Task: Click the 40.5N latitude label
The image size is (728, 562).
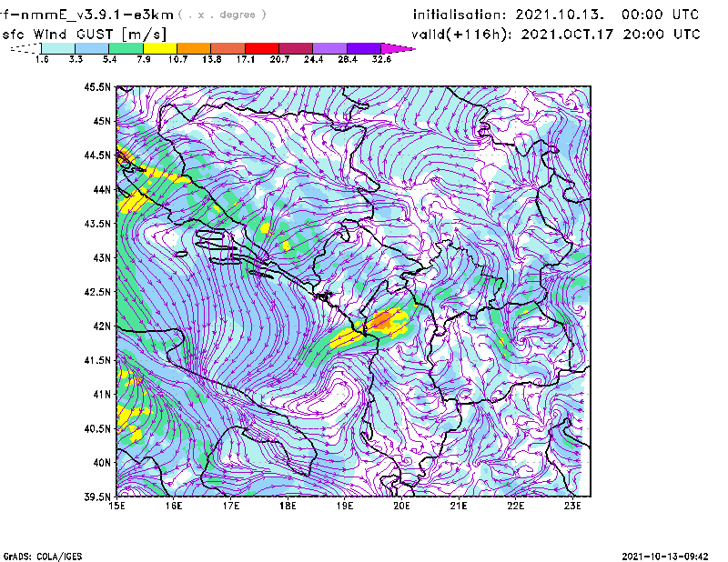Action: click(x=97, y=429)
